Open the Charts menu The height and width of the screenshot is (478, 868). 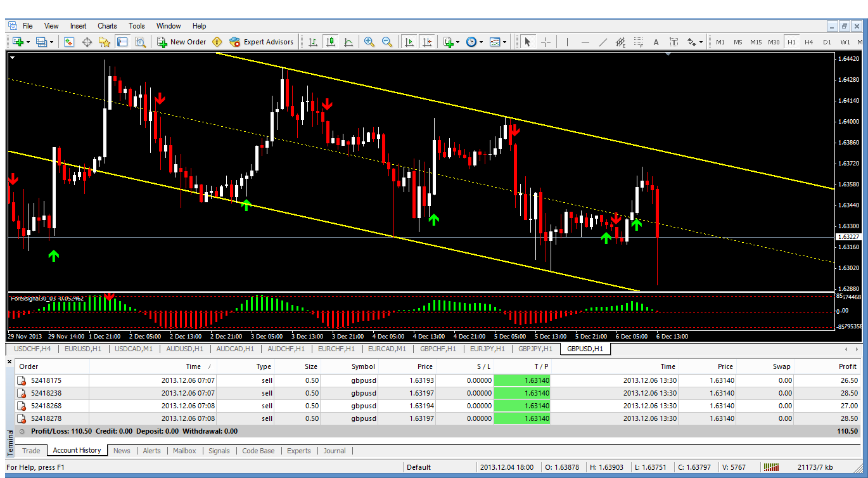pos(107,26)
